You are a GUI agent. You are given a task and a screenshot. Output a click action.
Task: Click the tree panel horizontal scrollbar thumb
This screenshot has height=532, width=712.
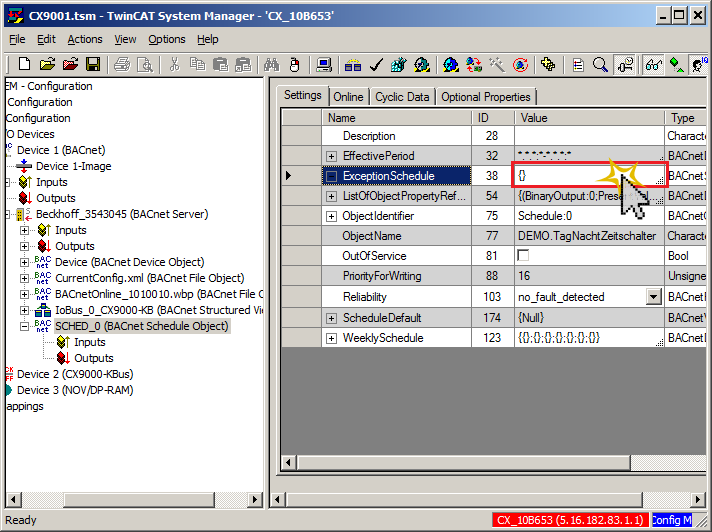tap(139, 500)
